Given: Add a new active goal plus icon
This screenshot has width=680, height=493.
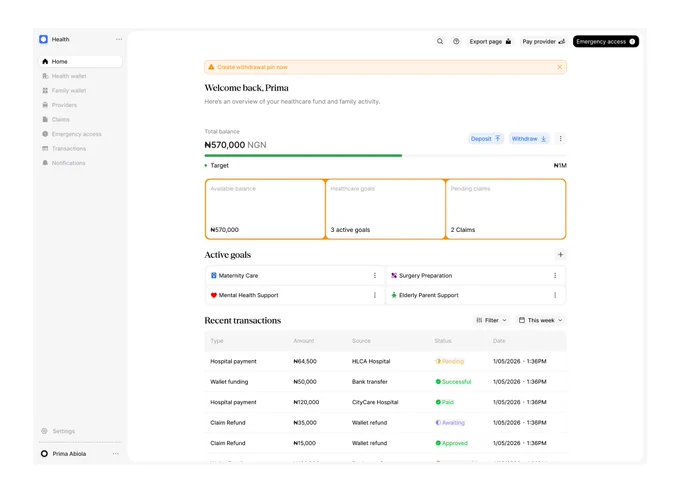Looking at the screenshot, I should click(560, 255).
